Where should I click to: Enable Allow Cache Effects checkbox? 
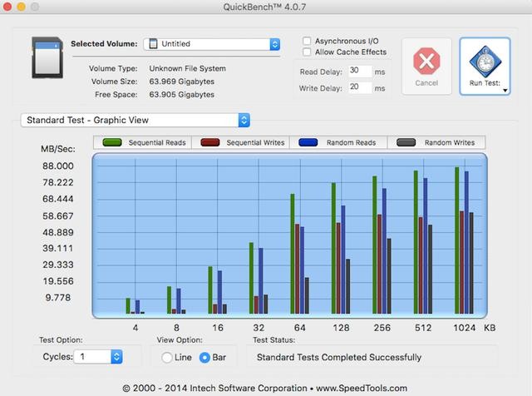307,52
